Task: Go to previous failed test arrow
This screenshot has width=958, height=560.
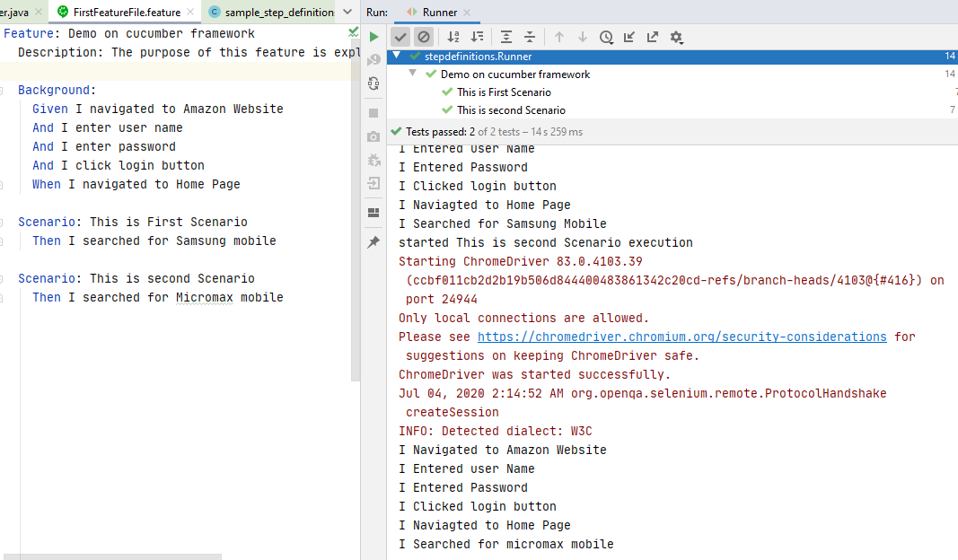Action: [558, 38]
